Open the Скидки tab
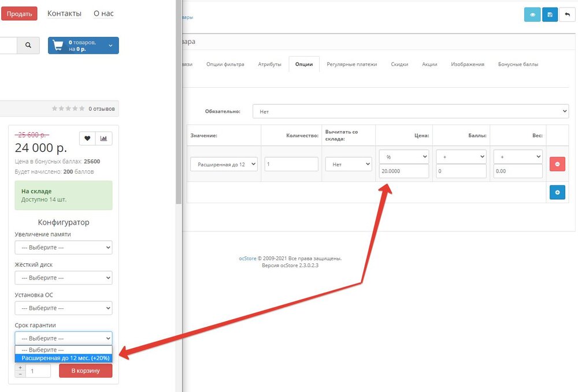 399,64
